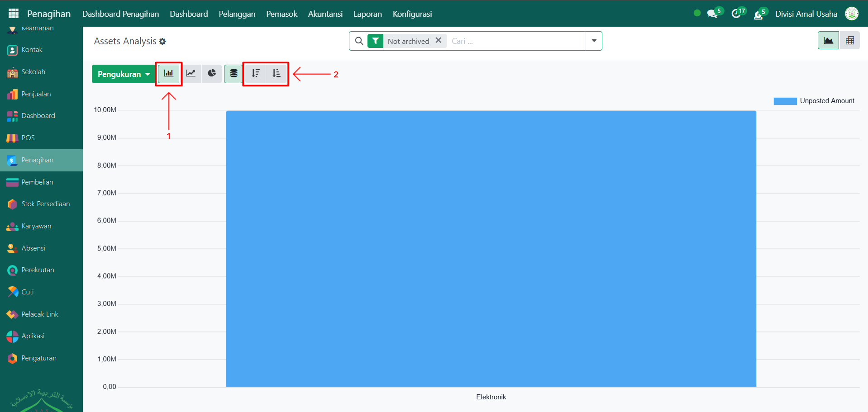This screenshot has height=412, width=868.
Task: Open the home apps grid icon
Action: pos(14,14)
